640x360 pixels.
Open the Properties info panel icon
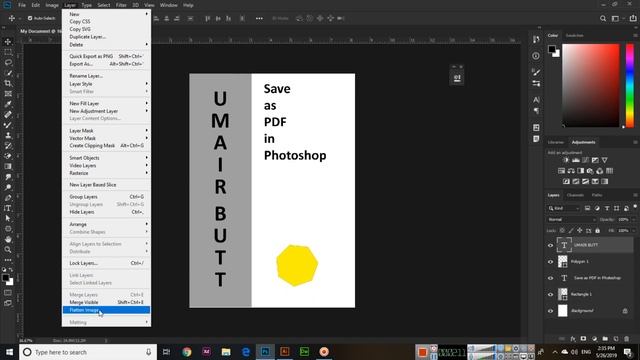tap(536, 56)
